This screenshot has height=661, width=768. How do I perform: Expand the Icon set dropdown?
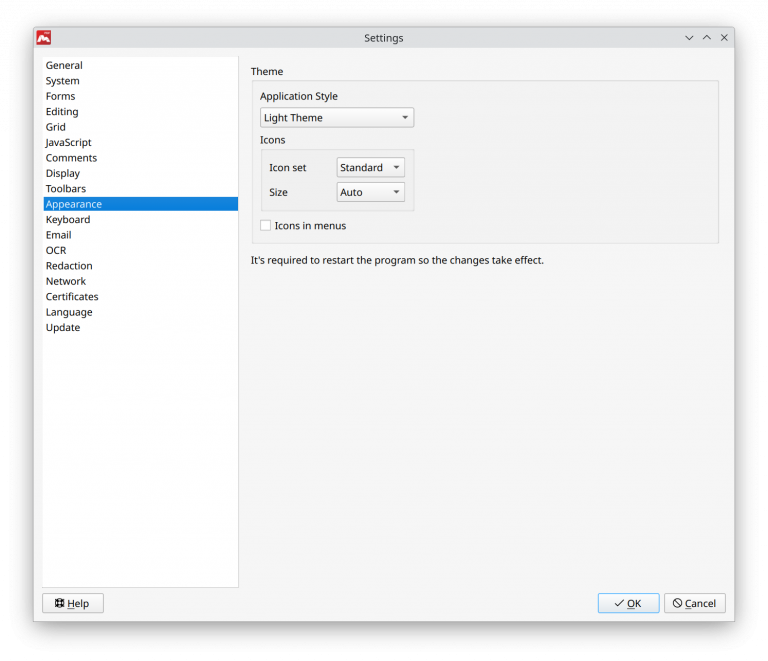pyautogui.click(x=370, y=168)
